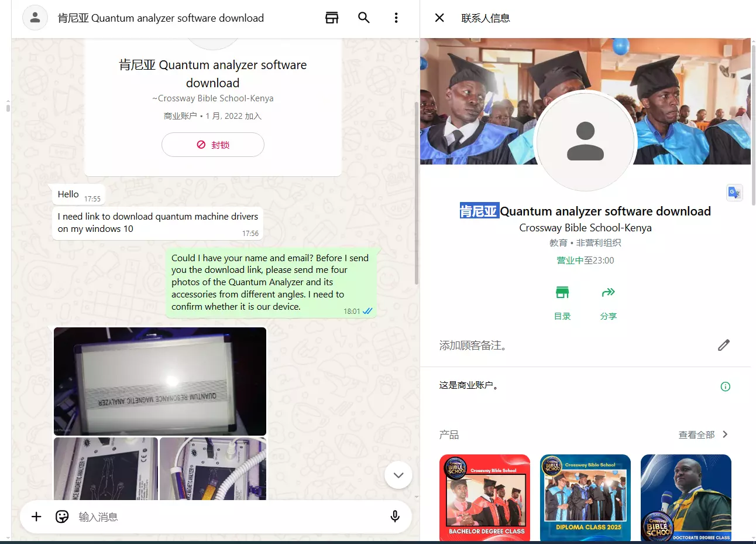Open the Diploma Class 2025 product
Image resolution: width=756 pixels, height=544 pixels.
click(x=585, y=497)
